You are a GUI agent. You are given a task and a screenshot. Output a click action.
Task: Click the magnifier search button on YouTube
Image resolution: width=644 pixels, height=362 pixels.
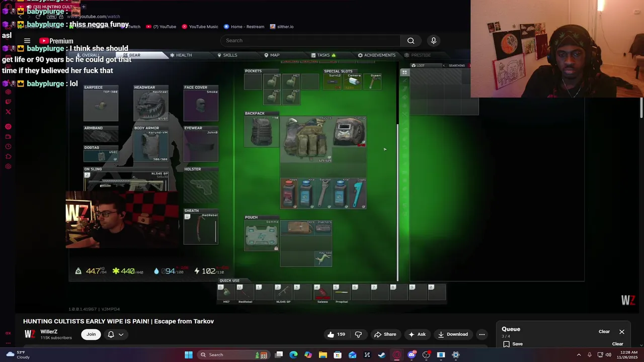(x=411, y=41)
